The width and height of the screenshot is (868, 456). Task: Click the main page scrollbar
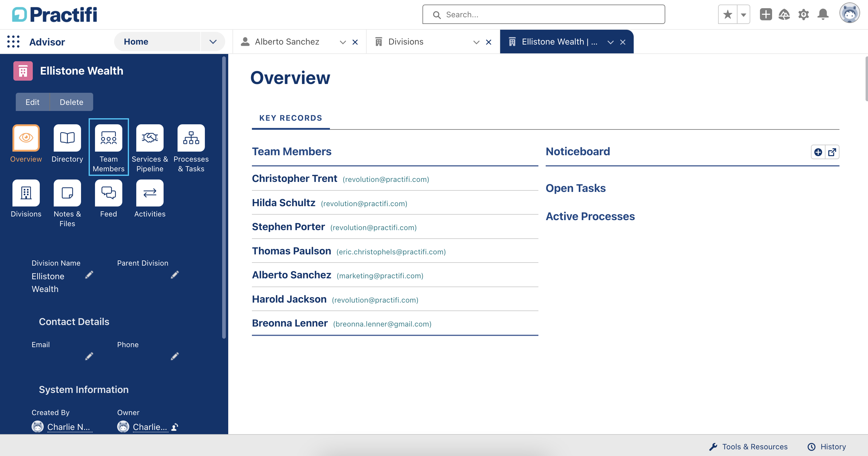(866, 79)
